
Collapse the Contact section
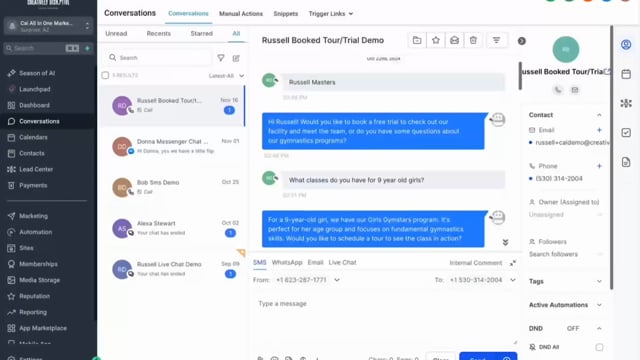pos(599,115)
